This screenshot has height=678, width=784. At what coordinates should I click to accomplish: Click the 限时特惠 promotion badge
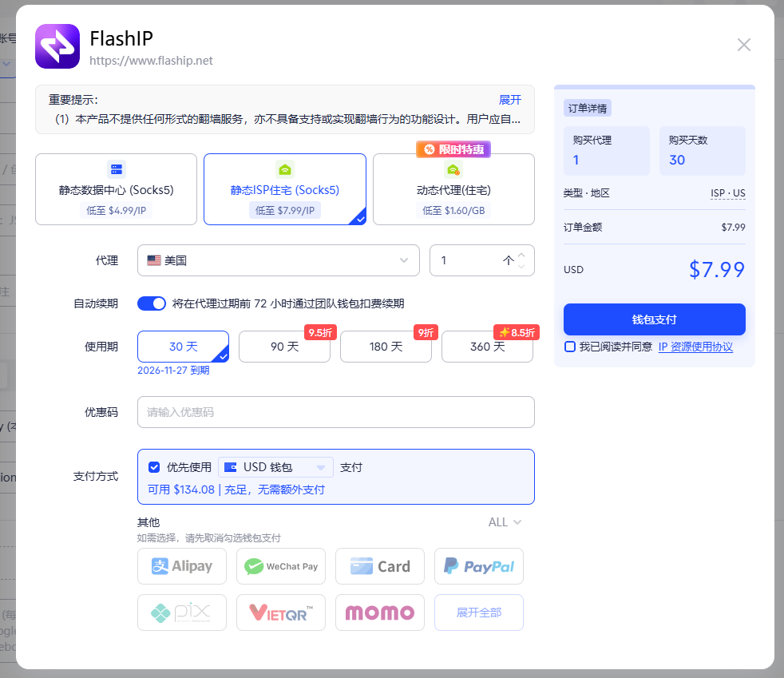[x=453, y=149]
